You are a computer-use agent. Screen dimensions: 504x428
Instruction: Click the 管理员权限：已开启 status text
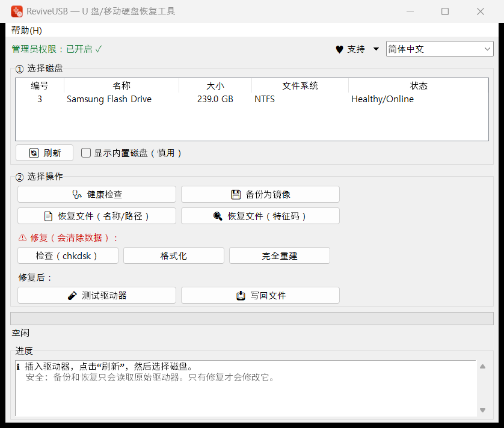57,49
